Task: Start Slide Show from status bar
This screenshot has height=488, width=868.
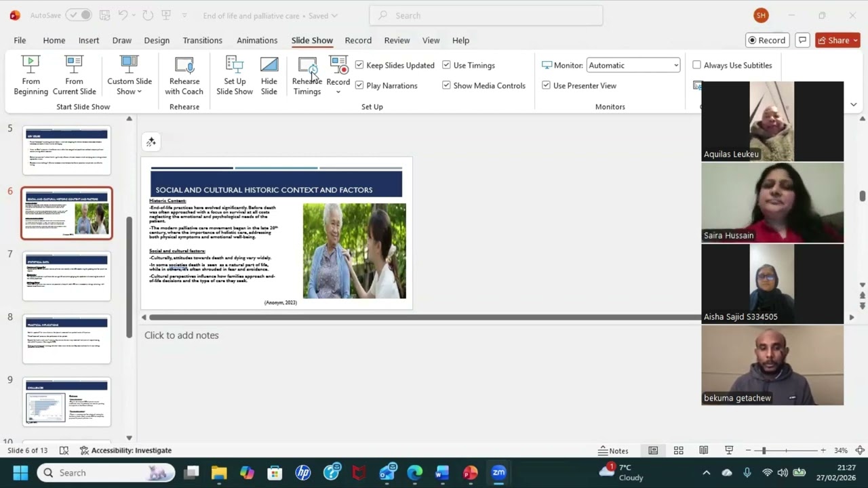Action: click(x=729, y=451)
